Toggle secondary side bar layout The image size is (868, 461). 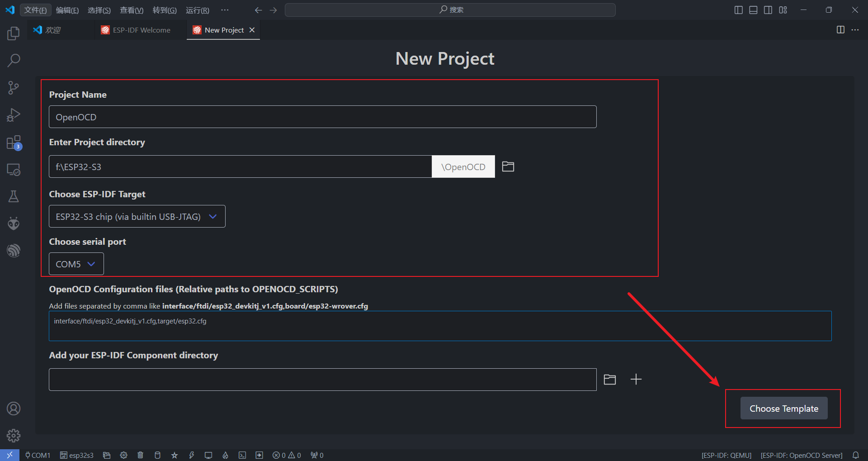[x=768, y=10]
